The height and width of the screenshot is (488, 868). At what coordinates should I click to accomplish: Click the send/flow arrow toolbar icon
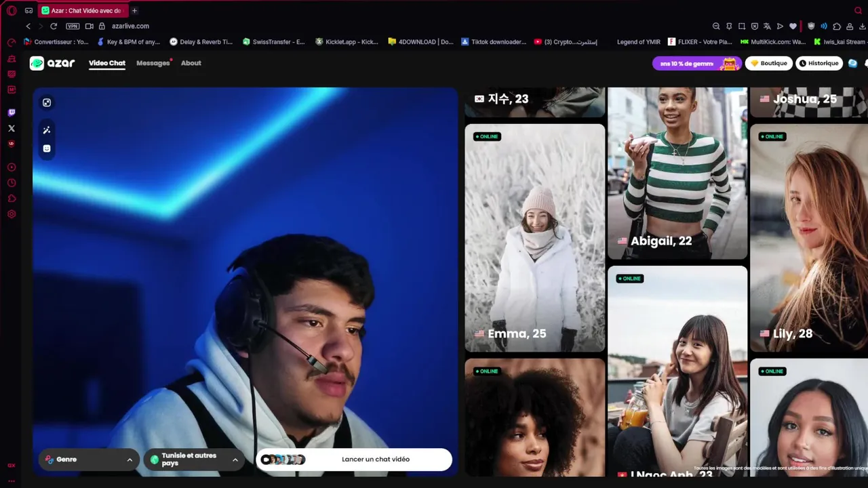[x=780, y=26]
